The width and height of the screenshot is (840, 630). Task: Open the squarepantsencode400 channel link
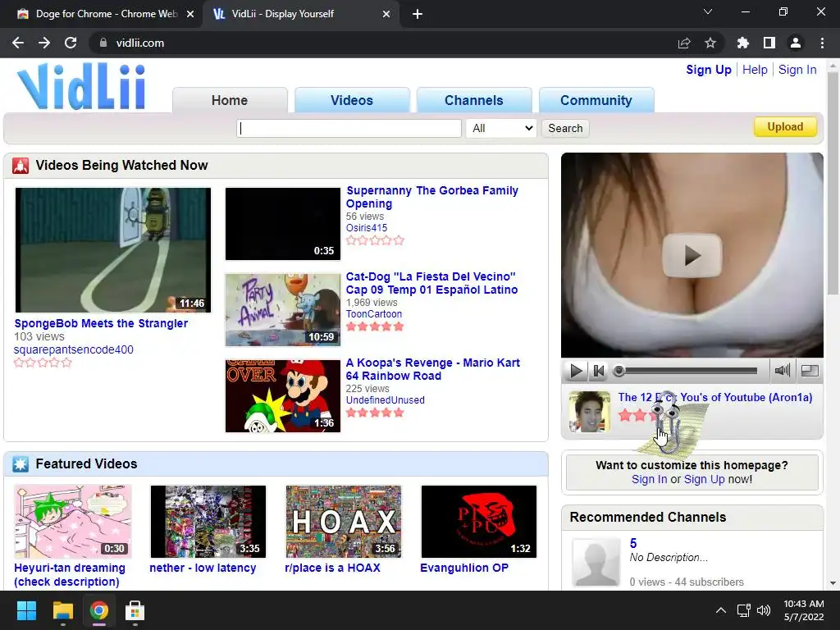[x=73, y=349]
